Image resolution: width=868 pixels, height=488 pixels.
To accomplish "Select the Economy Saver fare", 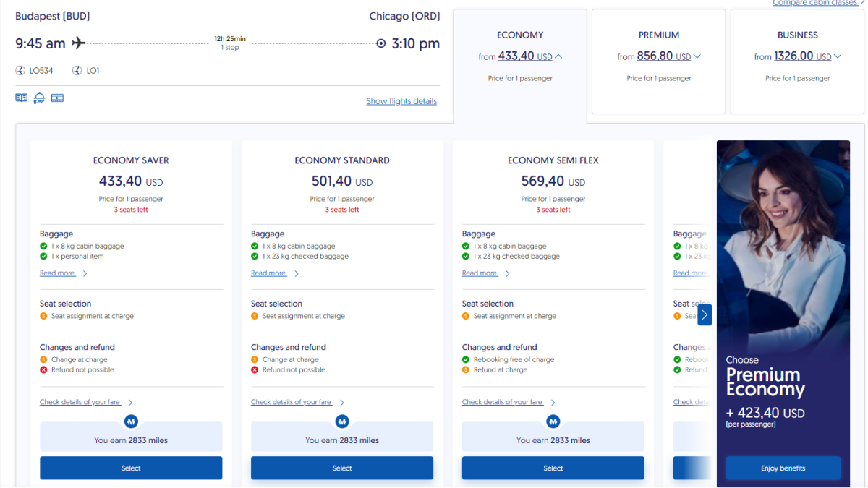I will click(131, 468).
